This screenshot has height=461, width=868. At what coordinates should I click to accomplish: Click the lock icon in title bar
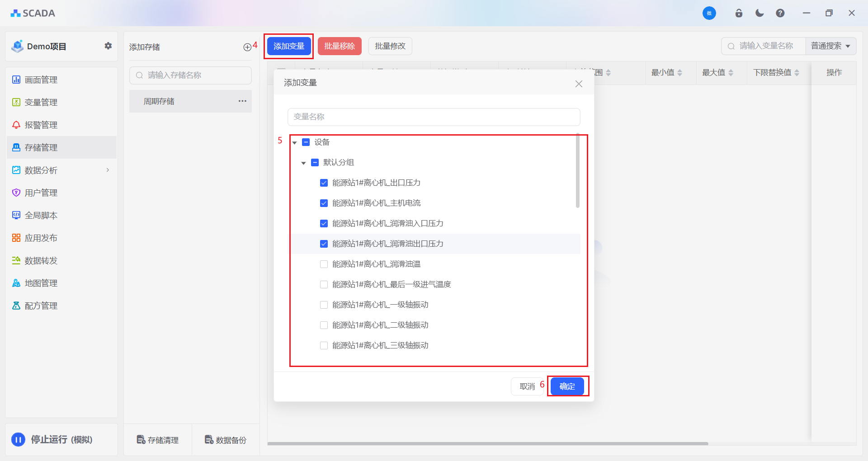tap(739, 13)
